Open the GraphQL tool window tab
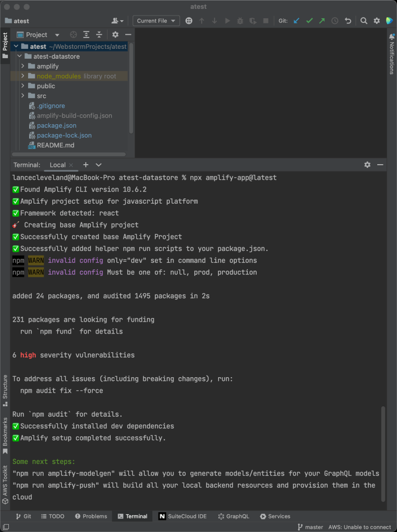 coord(233,516)
